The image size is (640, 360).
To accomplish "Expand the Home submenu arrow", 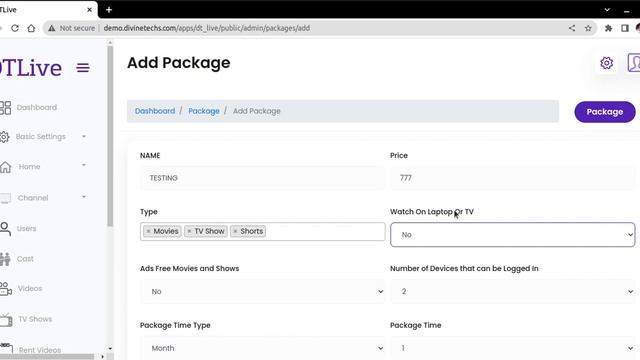I will [x=84, y=165].
